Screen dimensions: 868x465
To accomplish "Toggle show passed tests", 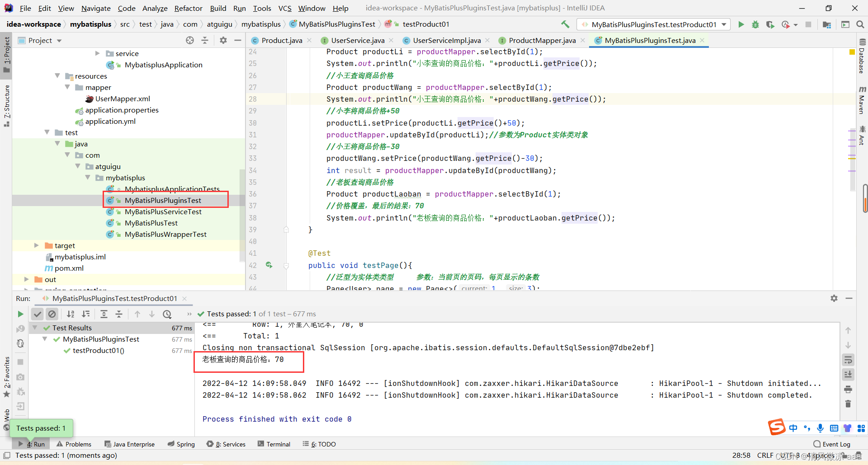I will 38,314.
